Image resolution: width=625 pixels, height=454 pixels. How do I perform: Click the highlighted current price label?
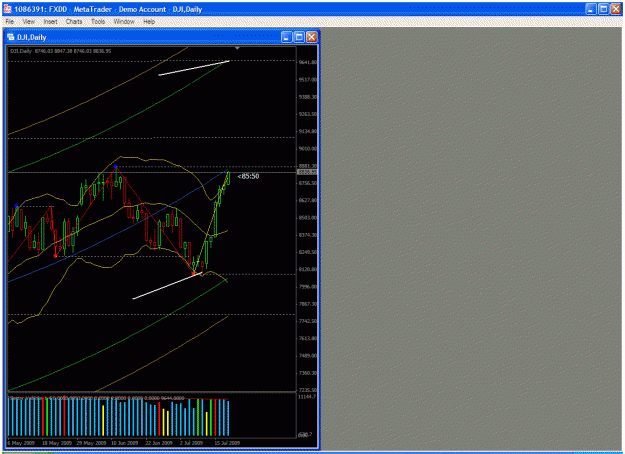point(307,172)
